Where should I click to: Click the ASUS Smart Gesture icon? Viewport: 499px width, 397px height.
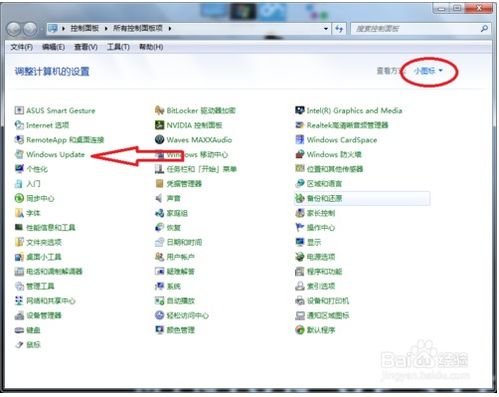pos(19,110)
